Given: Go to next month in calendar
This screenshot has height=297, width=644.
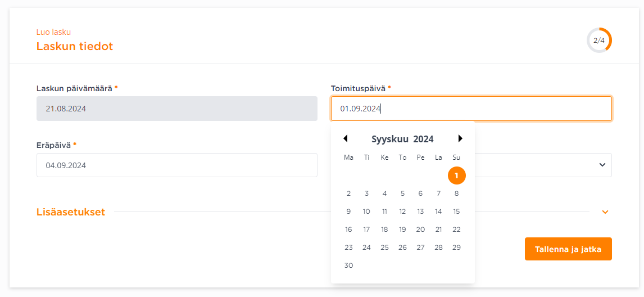Looking at the screenshot, I should pyautogui.click(x=460, y=138).
